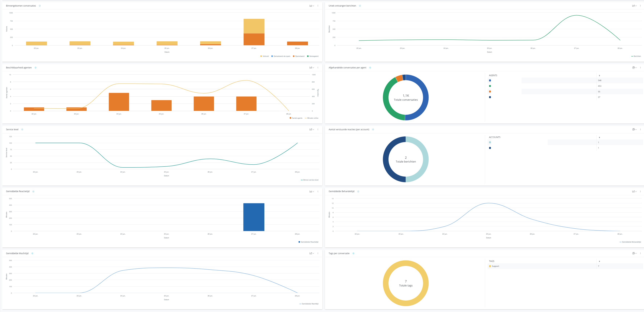This screenshot has width=644, height=312.
Task: Open the Service level info icon
Action: [22, 129]
